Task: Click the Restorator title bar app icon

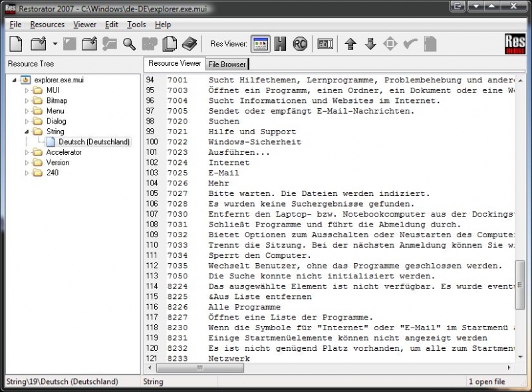Action: 10,8
